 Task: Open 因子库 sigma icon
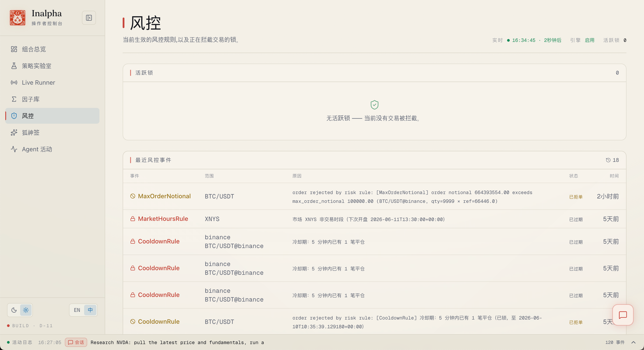(x=14, y=99)
